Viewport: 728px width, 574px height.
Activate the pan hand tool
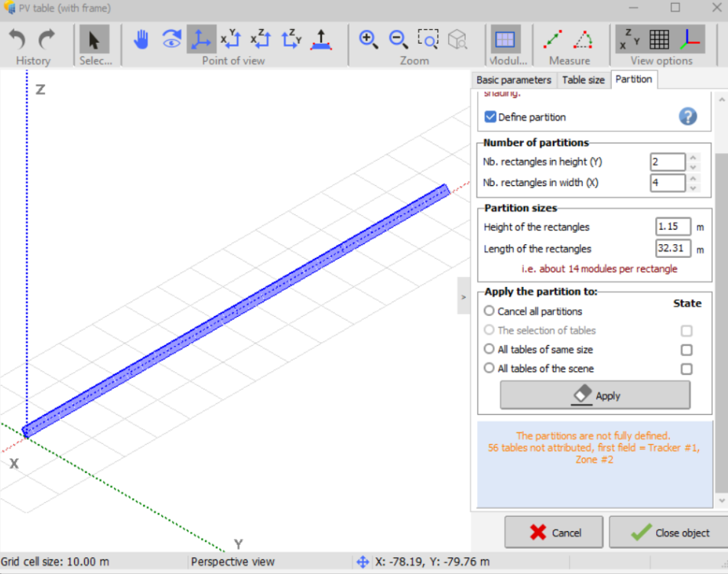[141, 39]
